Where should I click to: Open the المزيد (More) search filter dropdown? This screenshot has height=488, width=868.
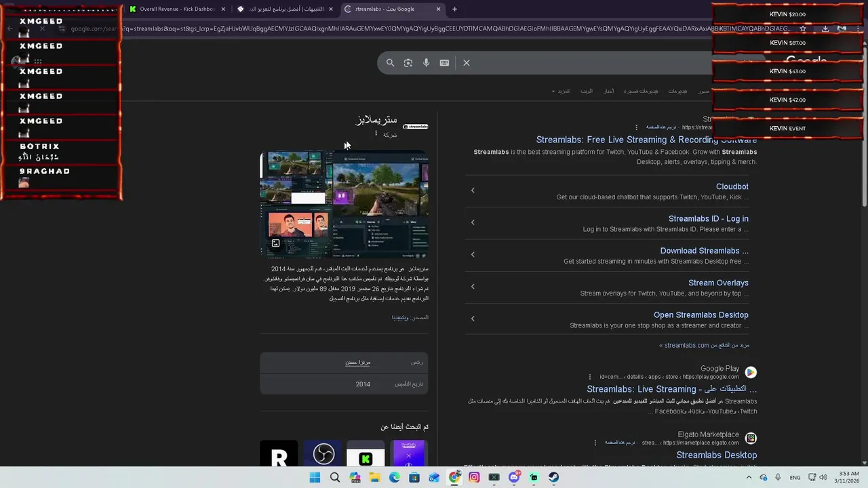(x=561, y=91)
